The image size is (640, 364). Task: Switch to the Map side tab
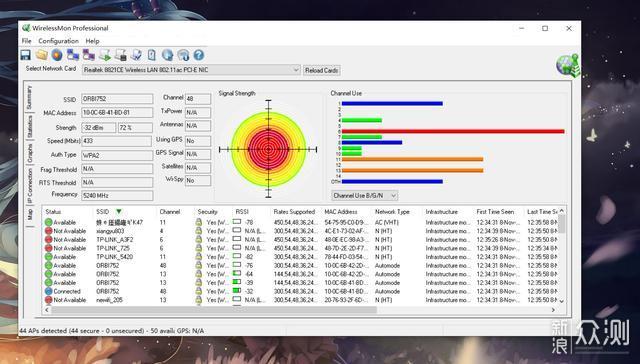30,214
